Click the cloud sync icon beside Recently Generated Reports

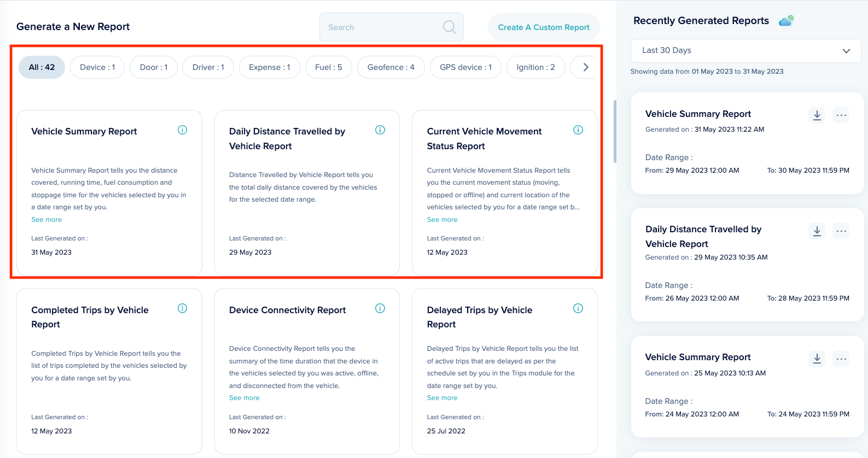point(786,21)
